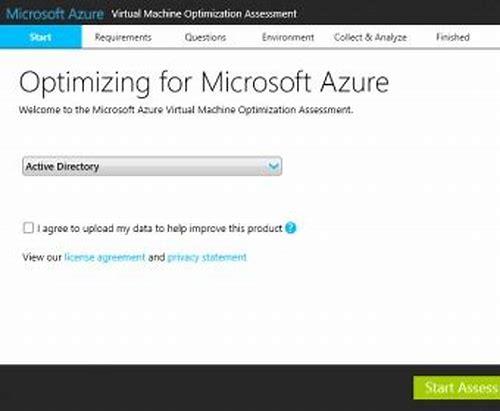Click the green Start Assessment button

[457, 388]
